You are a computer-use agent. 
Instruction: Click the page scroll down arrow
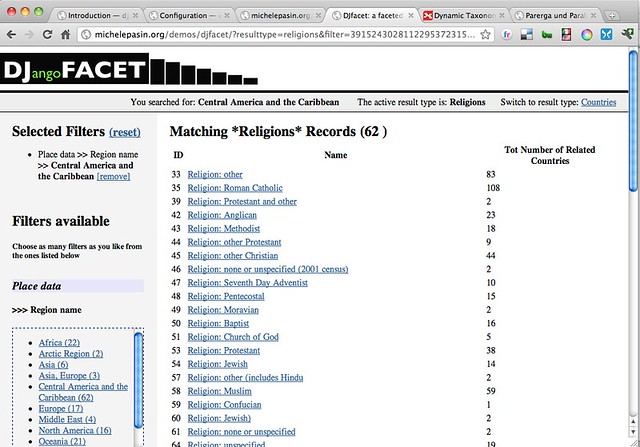point(633,432)
